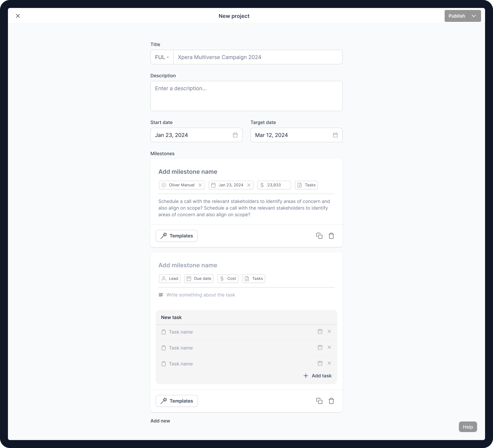Remove the second task row
Image resolution: width=493 pixels, height=448 pixels.
point(329,347)
